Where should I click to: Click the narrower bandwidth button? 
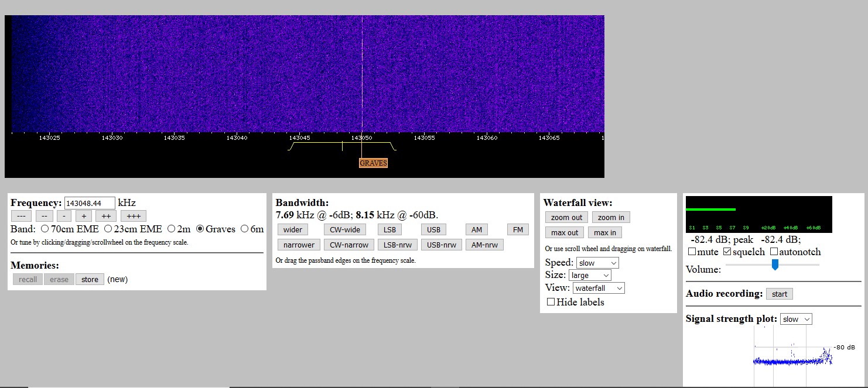coord(299,245)
